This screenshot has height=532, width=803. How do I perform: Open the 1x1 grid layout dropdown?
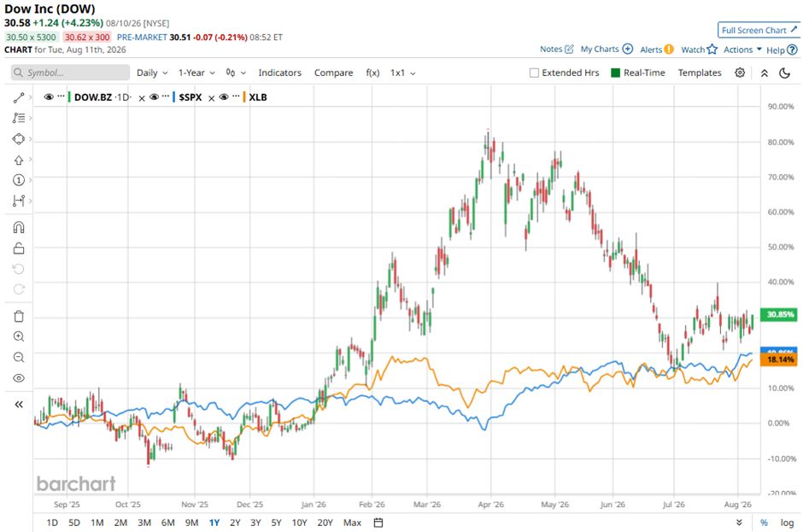402,73
